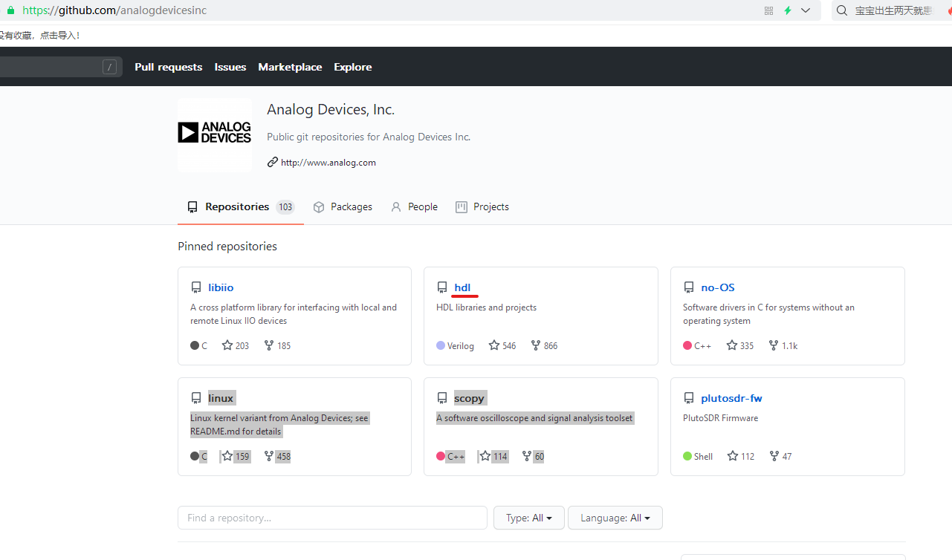The height and width of the screenshot is (560, 952).
Task: Click the Find a repository search field
Action: 332,518
